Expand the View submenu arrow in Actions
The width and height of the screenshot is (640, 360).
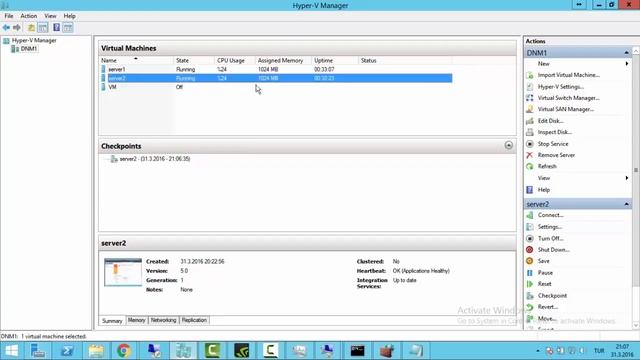(x=627, y=178)
